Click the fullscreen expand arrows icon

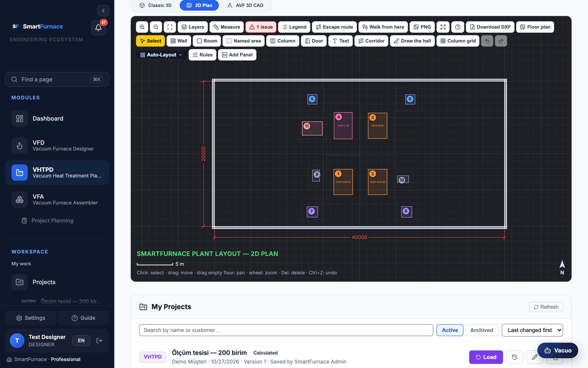point(443,27)
